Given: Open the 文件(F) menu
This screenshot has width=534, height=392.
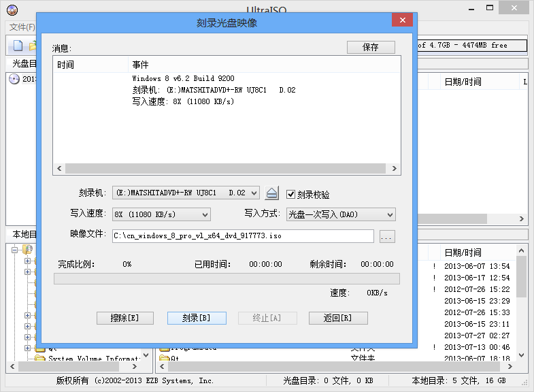Looking at the screenshot, I should pyautogui.click(x=22, y=27).
